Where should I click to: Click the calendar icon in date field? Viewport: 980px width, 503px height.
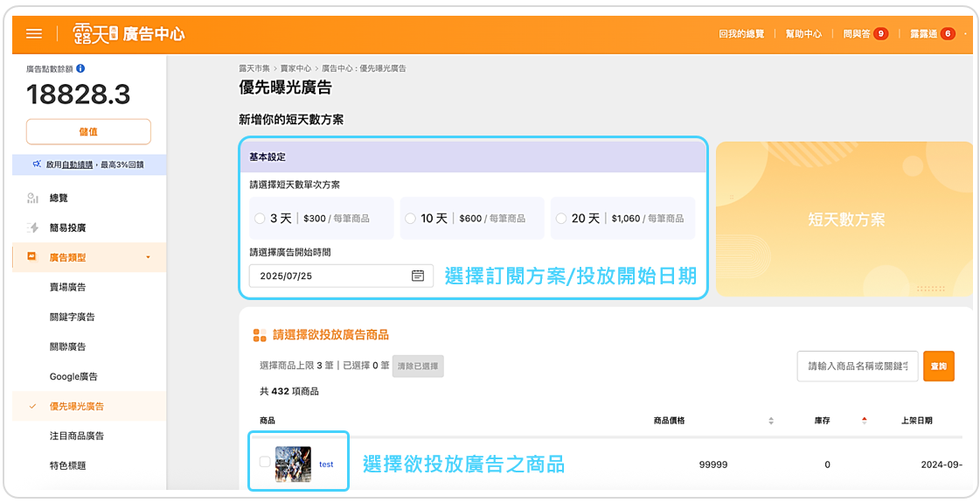pos(418,276)
